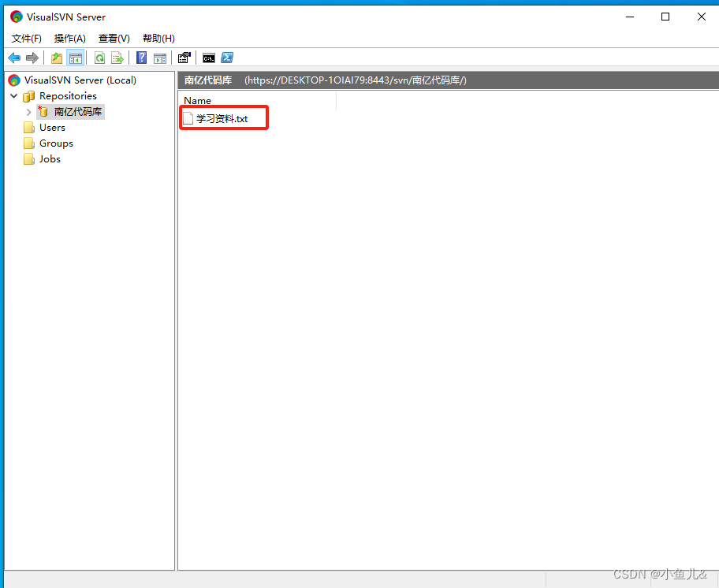
Task: Click the Export List toolbar icon
Action: click(x=118, y=58)
